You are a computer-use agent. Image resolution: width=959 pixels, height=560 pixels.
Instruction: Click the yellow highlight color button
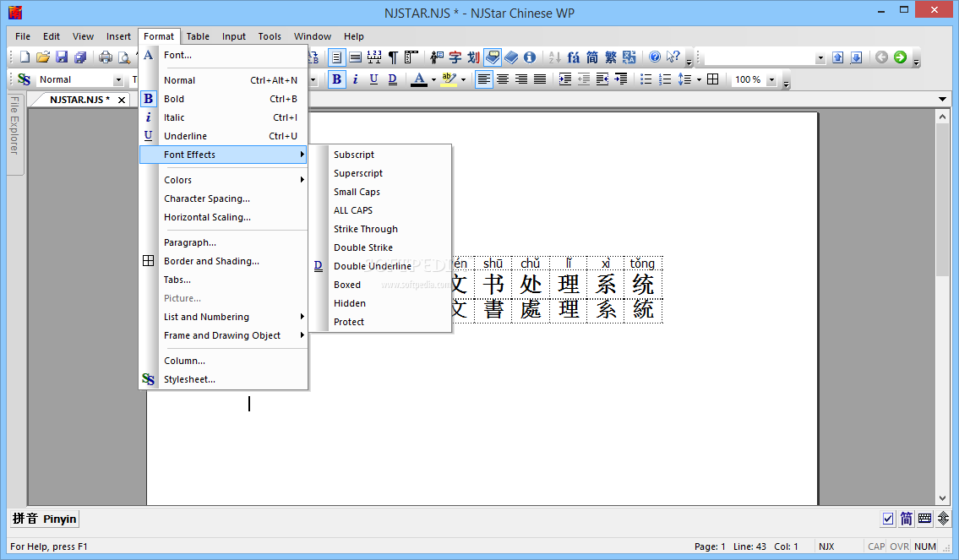pyautogui.click(x=449, y=79)
